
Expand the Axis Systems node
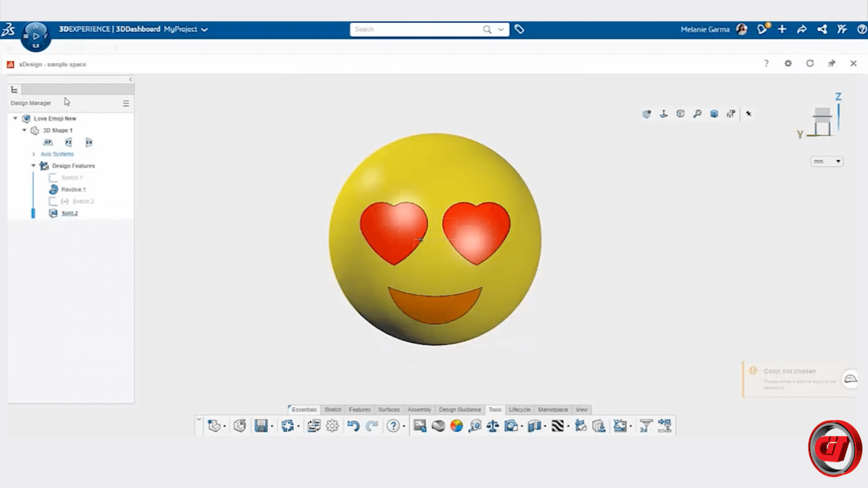(x=34, y=154)
